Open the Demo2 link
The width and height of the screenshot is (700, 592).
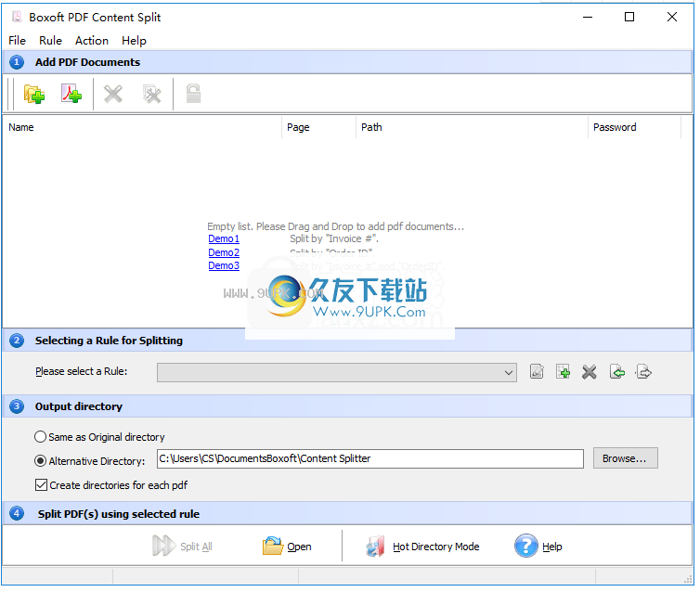point(224,252)
